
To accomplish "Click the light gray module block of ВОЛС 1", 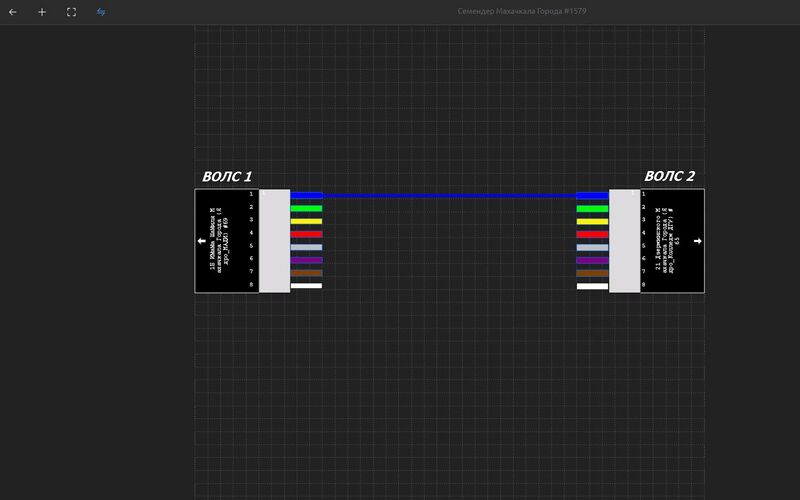I will (274, 241).
